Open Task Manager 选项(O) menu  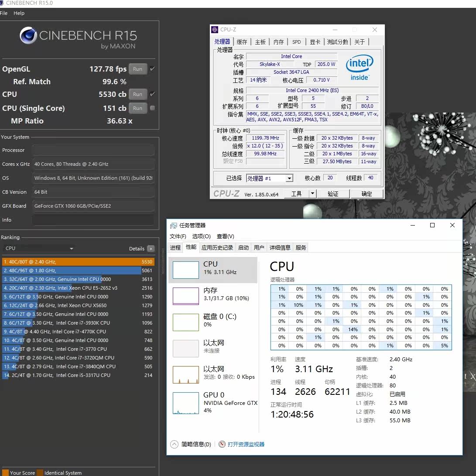(x=201, y=236)
